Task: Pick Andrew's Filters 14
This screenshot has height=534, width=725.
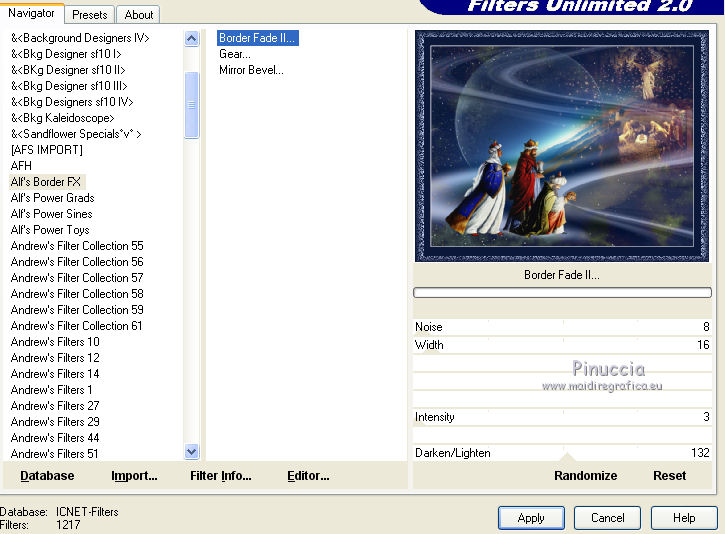Action: click(x=55, y=374)
